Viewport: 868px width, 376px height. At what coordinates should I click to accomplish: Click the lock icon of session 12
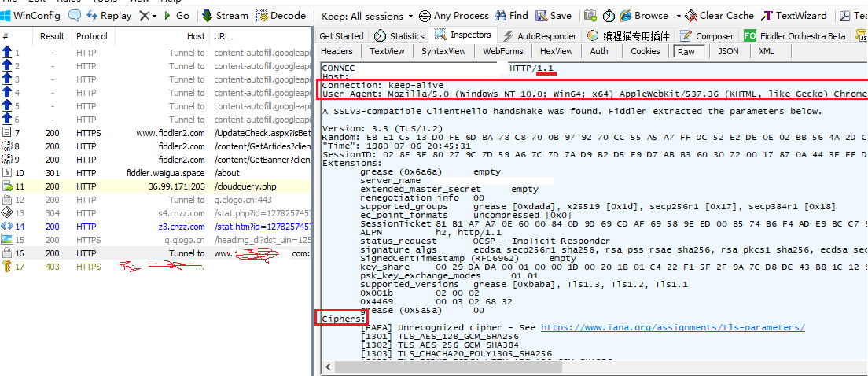(x=7, y=199)
